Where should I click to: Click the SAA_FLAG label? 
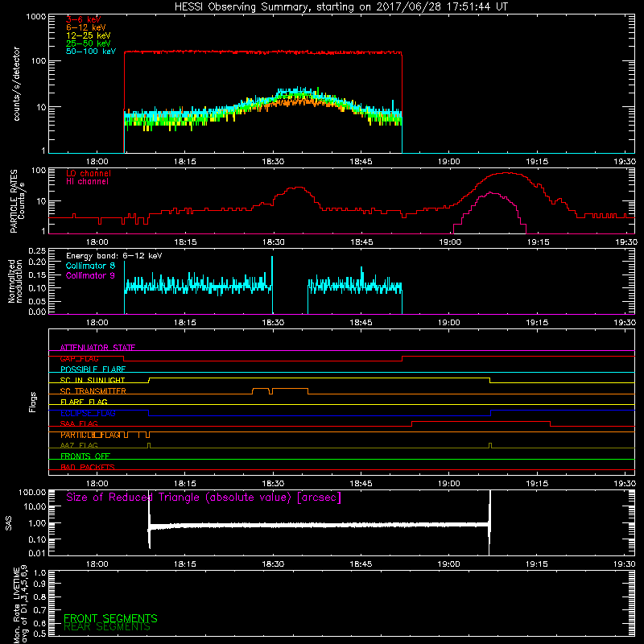point(79,423)
